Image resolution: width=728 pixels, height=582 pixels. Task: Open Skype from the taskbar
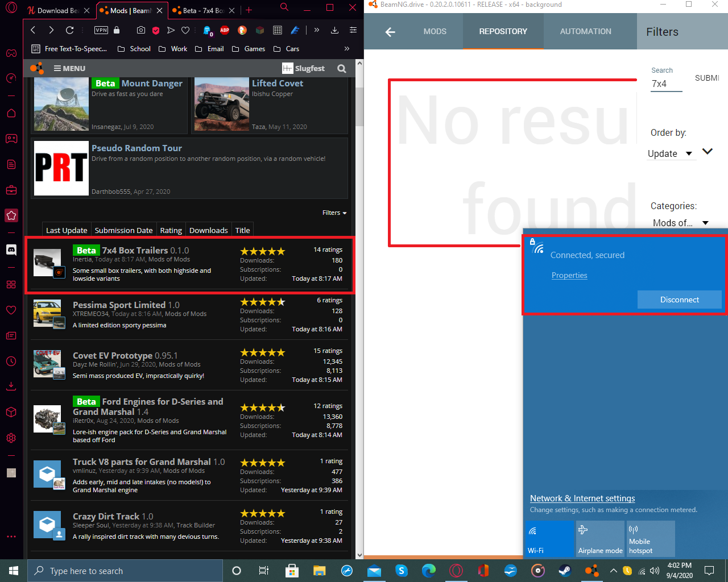402,571
